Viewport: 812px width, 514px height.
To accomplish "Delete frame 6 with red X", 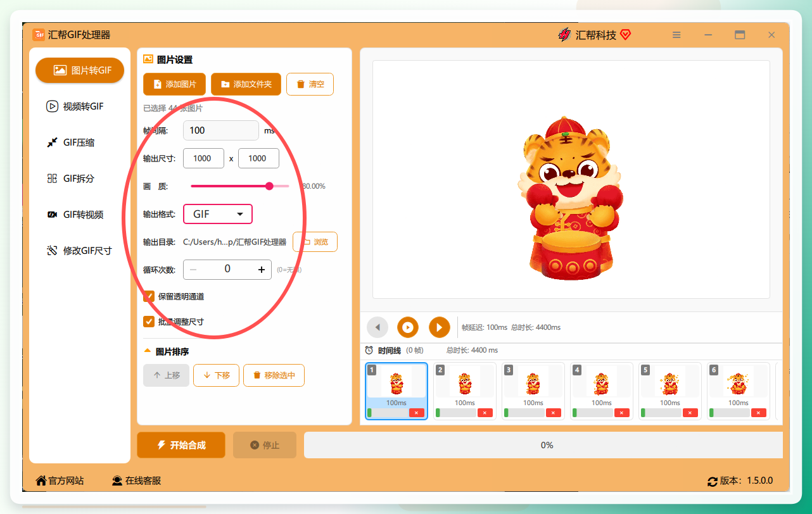I will pyautogui.click(x=759, y=413).
